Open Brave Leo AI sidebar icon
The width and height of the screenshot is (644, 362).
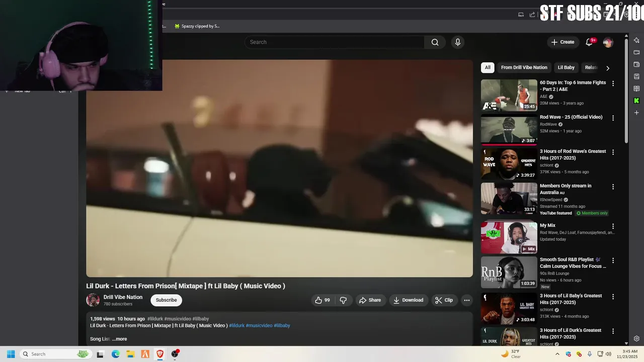[x=636, y=40]
